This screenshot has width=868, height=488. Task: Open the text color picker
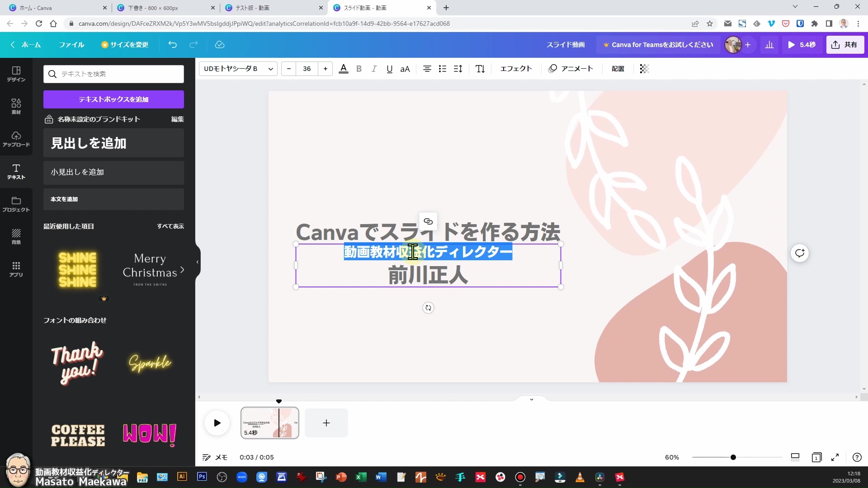click(344, 69)
